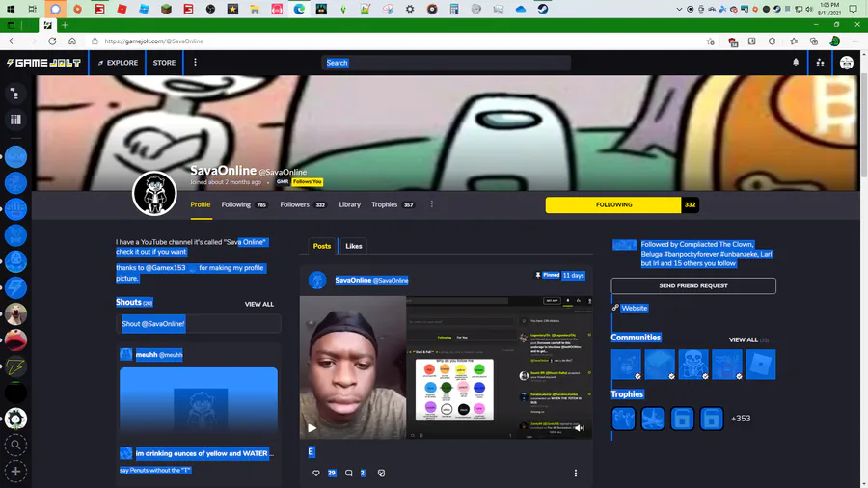Select the Likes feed tab

coord(354,246)
